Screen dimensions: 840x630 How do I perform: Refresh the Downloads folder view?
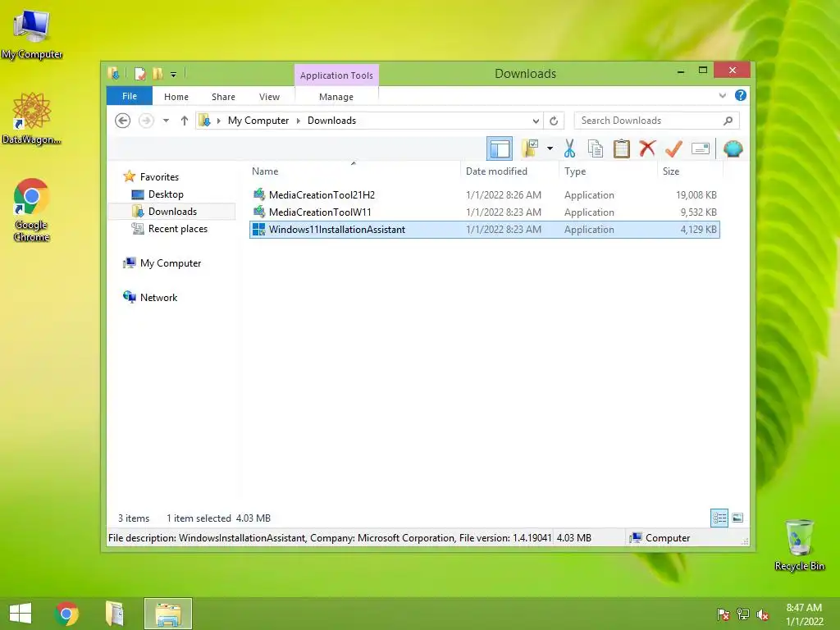pos(554,121)
